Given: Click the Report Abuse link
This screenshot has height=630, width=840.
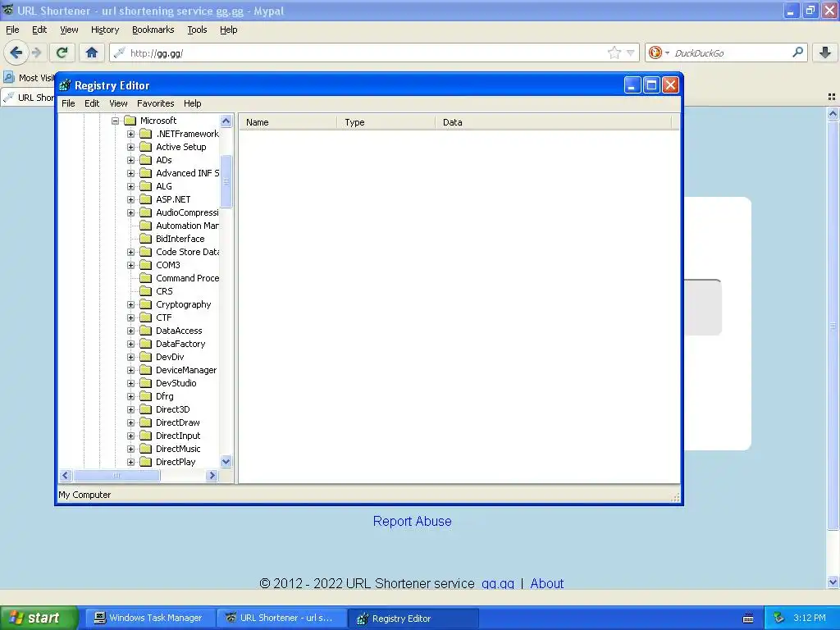Looking at the screenshot, I should click(412, 521).
